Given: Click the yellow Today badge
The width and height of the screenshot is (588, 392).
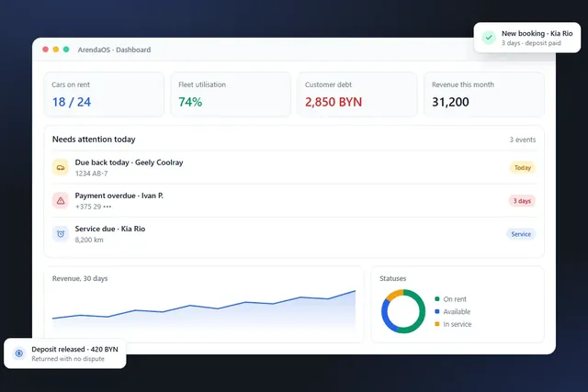Looking at the screenshot, I should [x=523, y=167].
